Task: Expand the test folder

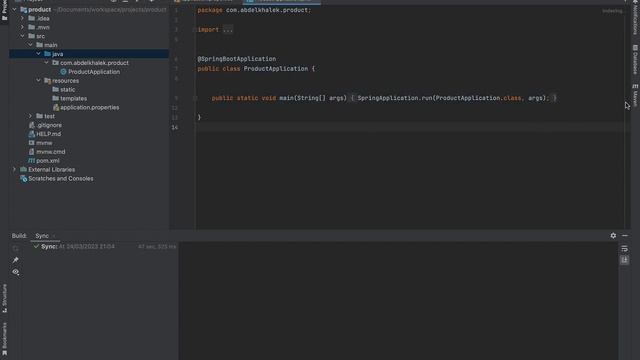Action: click(x=31, y=116)
